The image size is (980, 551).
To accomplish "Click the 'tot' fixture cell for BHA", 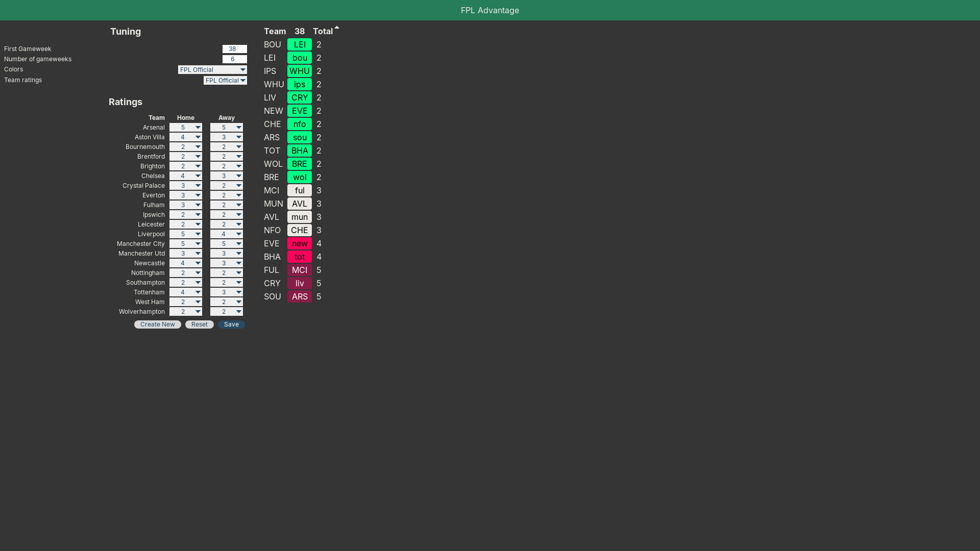I will (x=300, y=257).
